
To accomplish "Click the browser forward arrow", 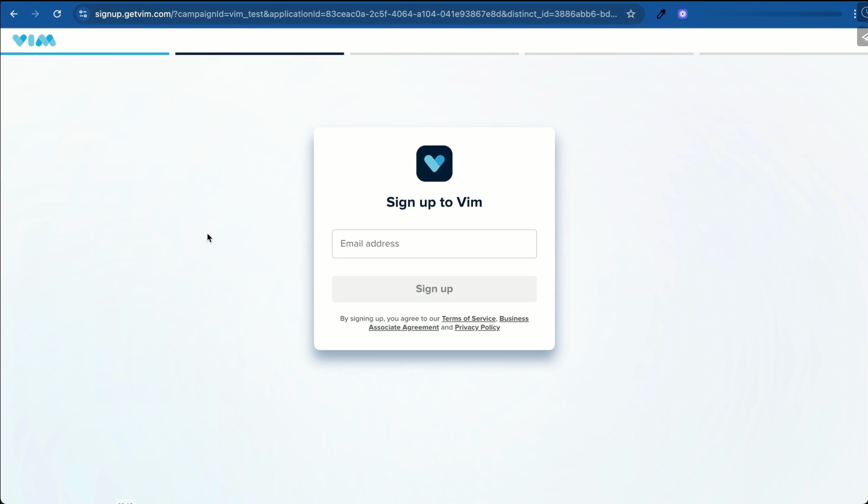I will coord(35,14).
